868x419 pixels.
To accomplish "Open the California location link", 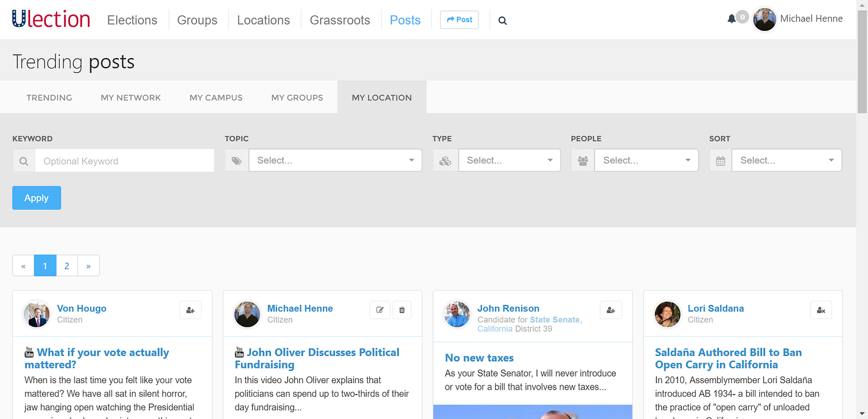I will point(495,329).
